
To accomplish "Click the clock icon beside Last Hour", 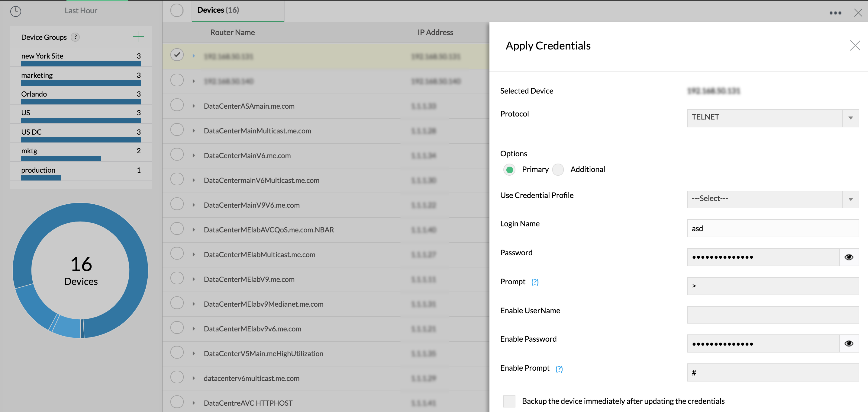I will (x=15, y=11).
